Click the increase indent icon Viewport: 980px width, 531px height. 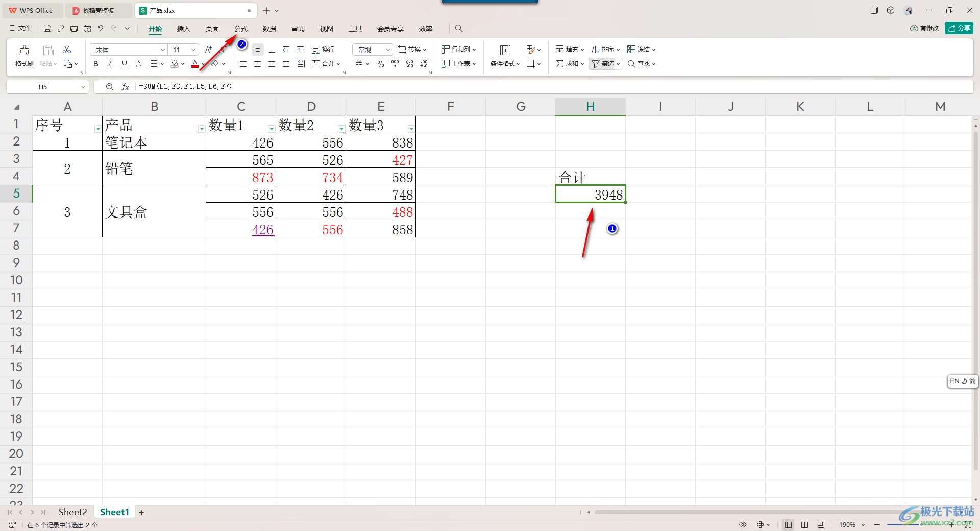(301, 50)
